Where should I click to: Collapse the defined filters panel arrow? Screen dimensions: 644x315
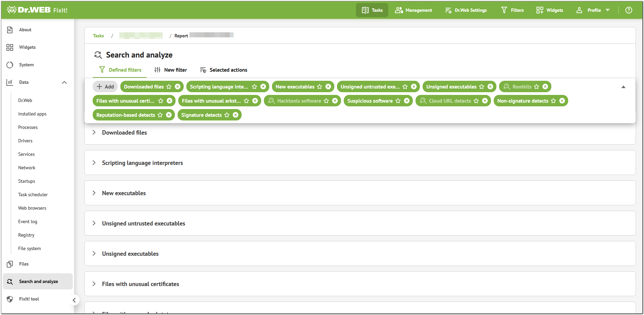click(x=623, y=87)
